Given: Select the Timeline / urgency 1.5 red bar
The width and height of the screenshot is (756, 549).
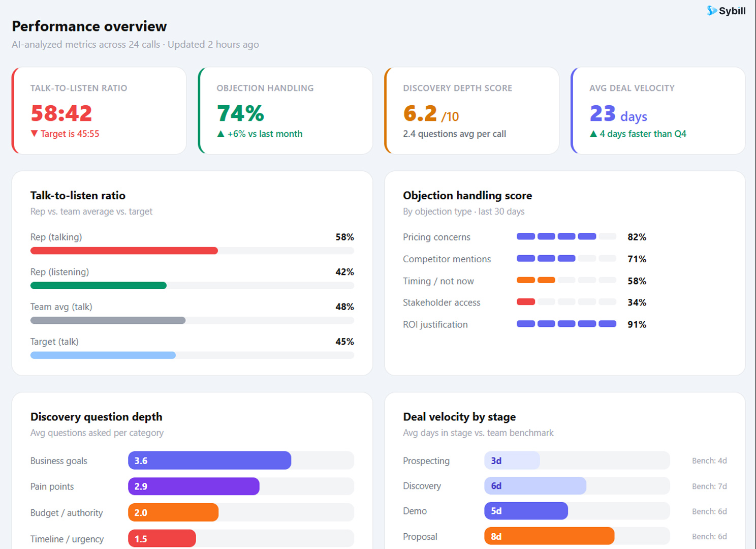Looking at the screenshot, I should click(x=162, y=538).
